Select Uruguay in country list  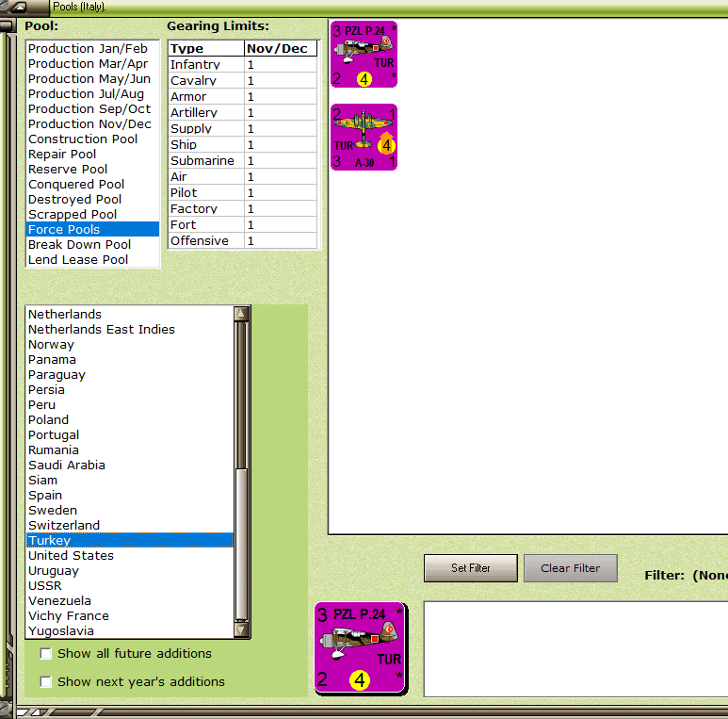(x=130, y=571)
